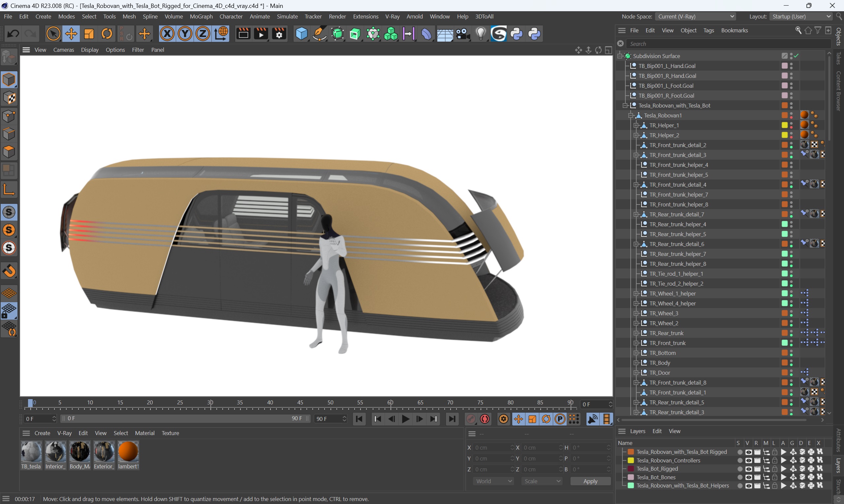
Task: Toggle Tesla_Robovan_Controllers layer visibility eye
Action: (749, 460)
